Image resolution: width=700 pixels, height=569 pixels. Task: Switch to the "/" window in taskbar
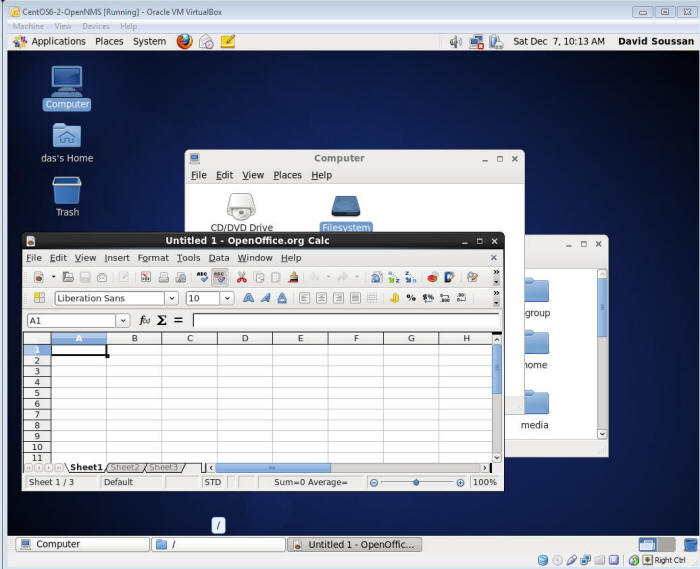218,544
